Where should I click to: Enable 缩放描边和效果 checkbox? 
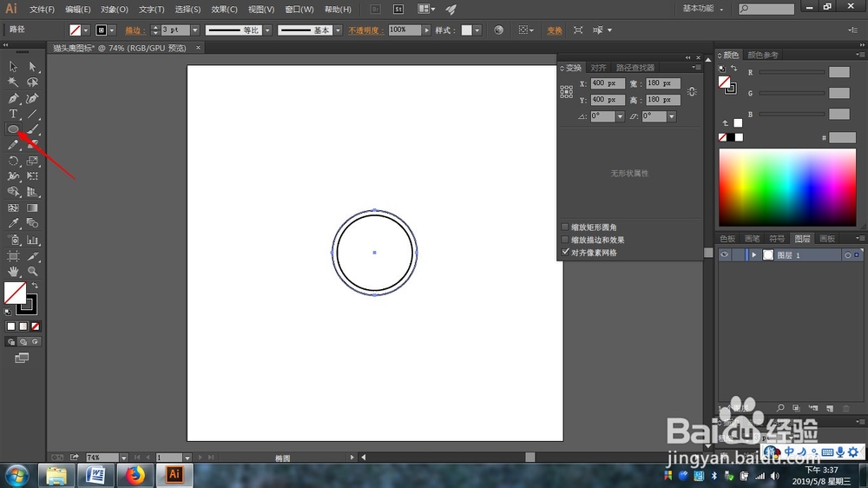click(565, 240)
